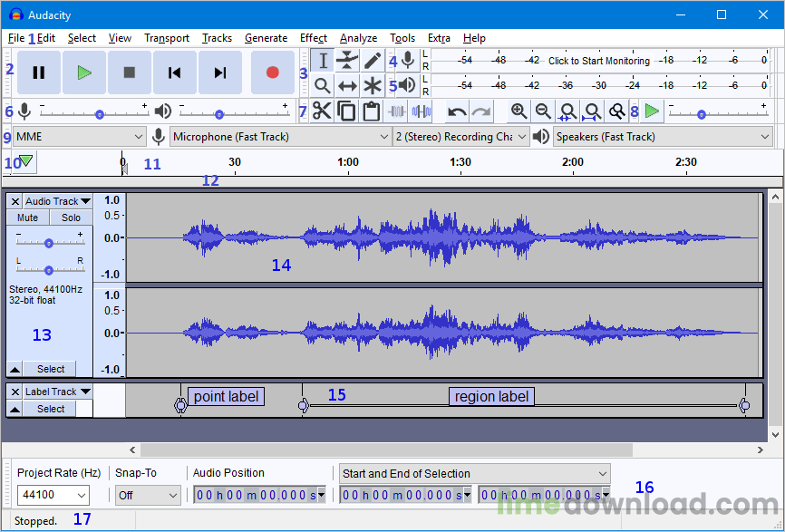
Task: Open the Effect menu
Action: pyautogui.click(x=313, y=38)
